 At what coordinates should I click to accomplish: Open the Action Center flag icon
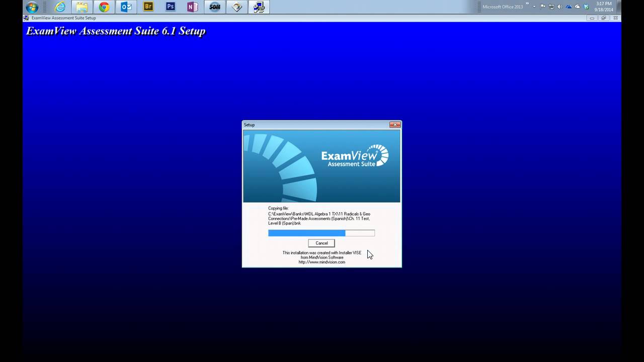pyautogui.click(x=543, y=7)
